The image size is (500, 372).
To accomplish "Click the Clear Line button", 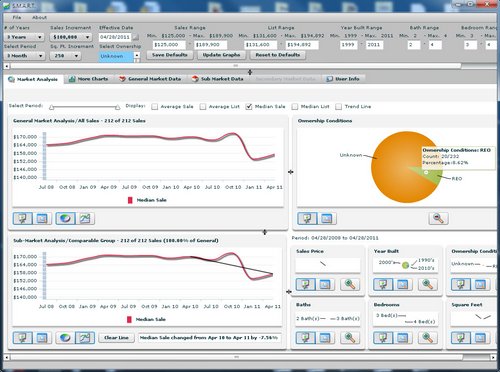I will (x=116, y=338).
